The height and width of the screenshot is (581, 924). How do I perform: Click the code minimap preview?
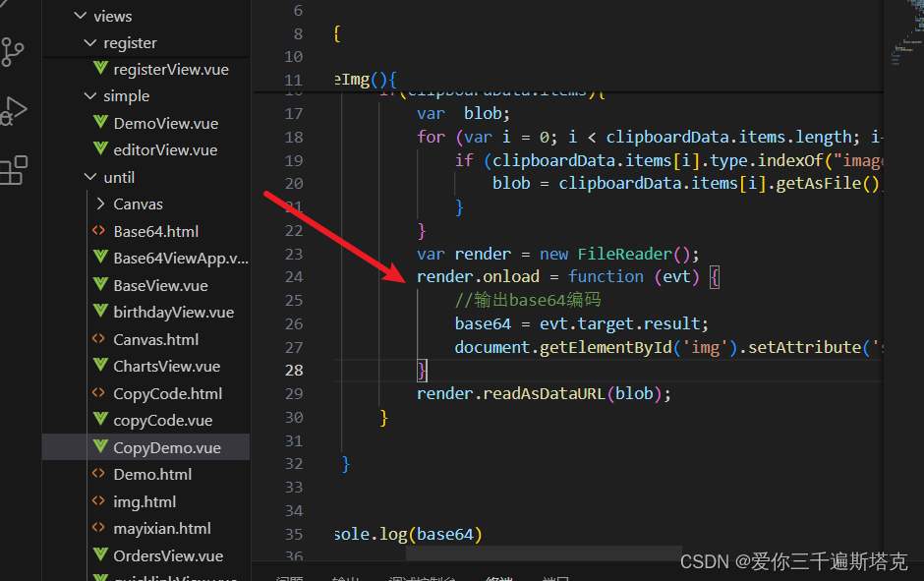tap(908, 32)
